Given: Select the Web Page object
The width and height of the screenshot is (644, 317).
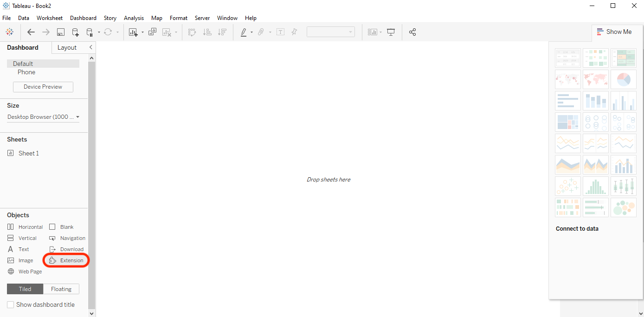Looking at the screenshot, I should pos(25,272).
